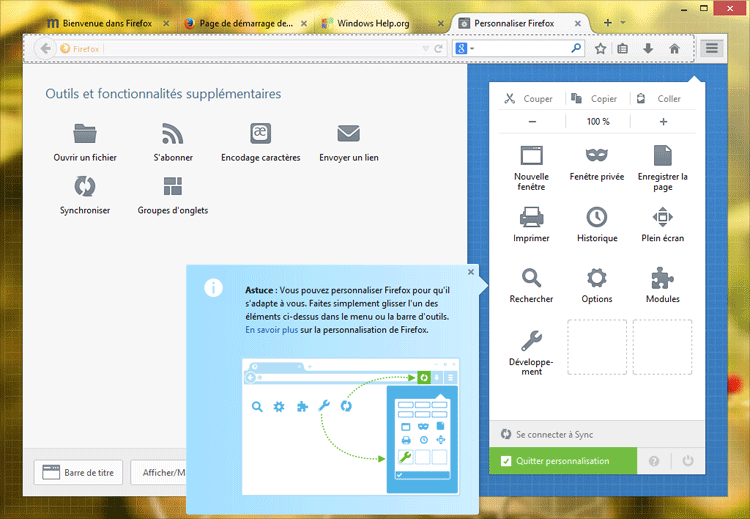Reset zoom by clicking 100 %

click(598, 121)
